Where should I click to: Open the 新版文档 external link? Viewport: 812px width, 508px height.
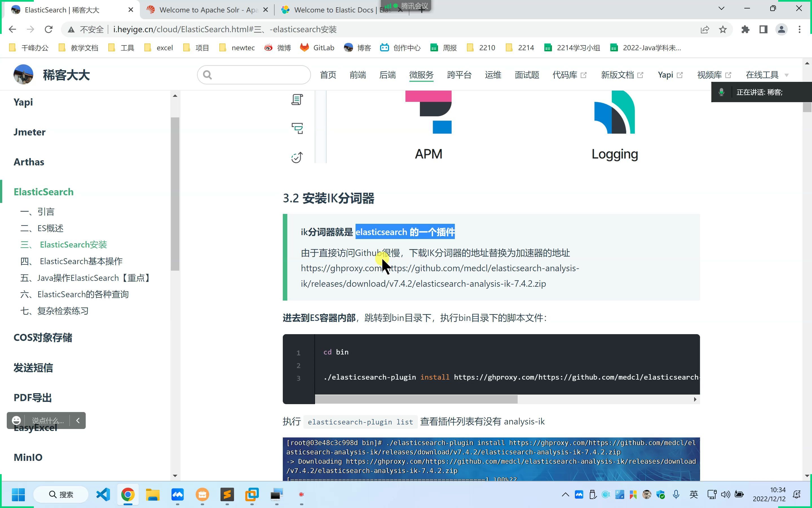pyautogui.click(x=622, y=75)
